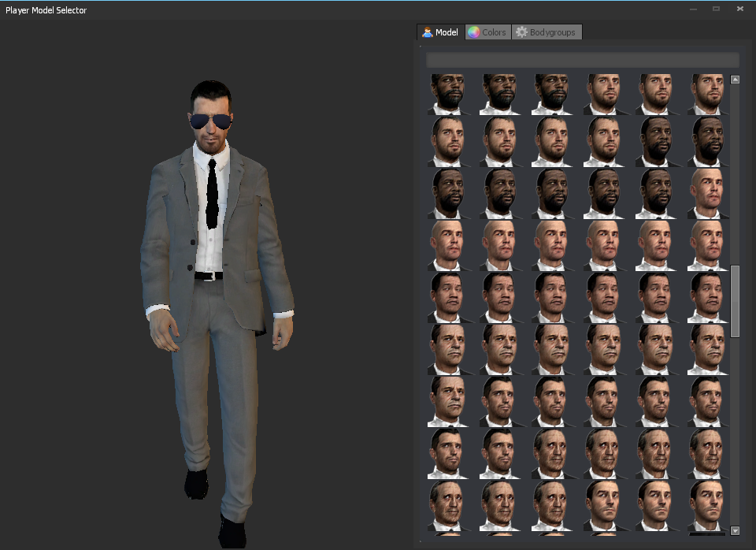The height and width of the screenshot is (550, 756).
Task: Minimize the Player Model Selector window
Action: (x=692, y=9)
